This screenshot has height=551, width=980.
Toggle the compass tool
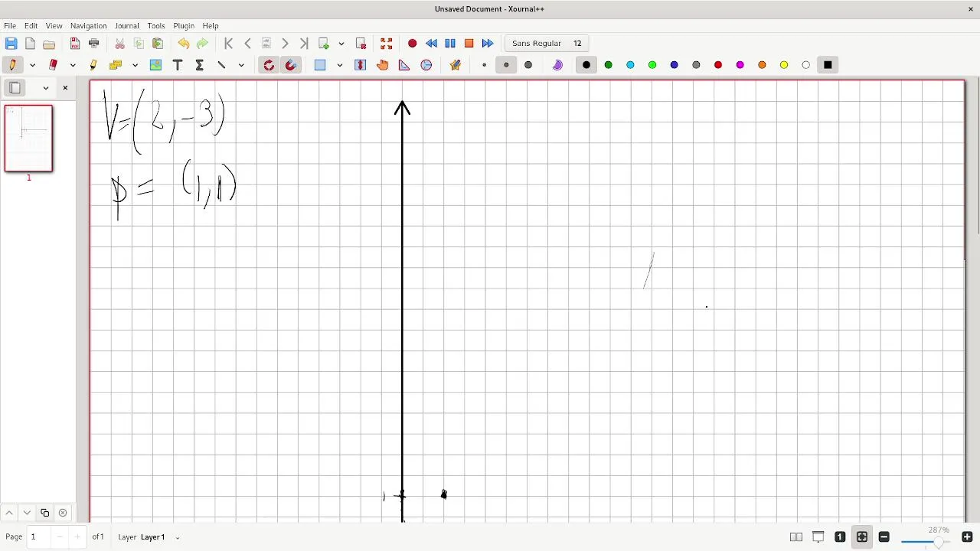(426, 65)
